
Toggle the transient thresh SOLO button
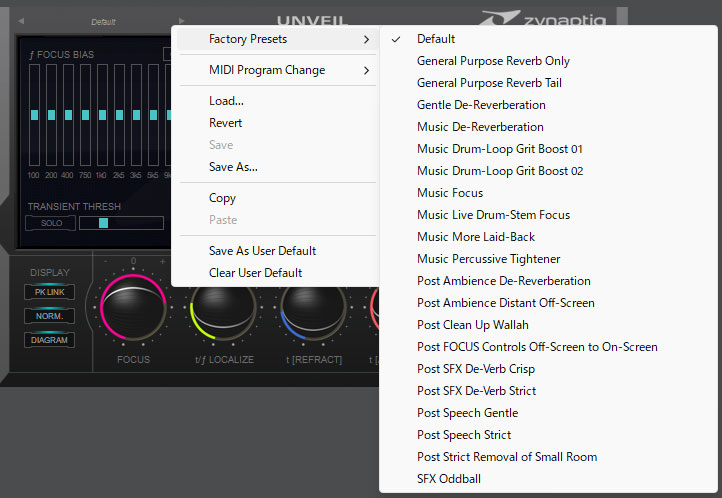click(x=50, y=223)
